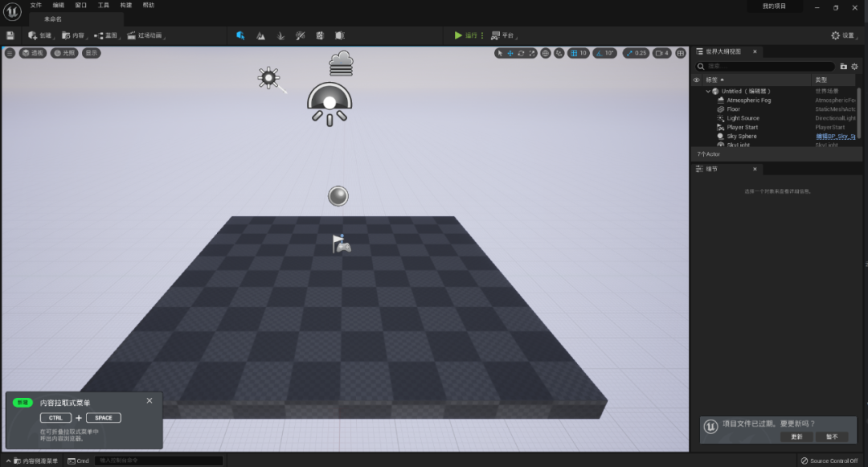
Task: Toggle grid snapping icon
Action: pyautogui.click(x=574, y=53)
